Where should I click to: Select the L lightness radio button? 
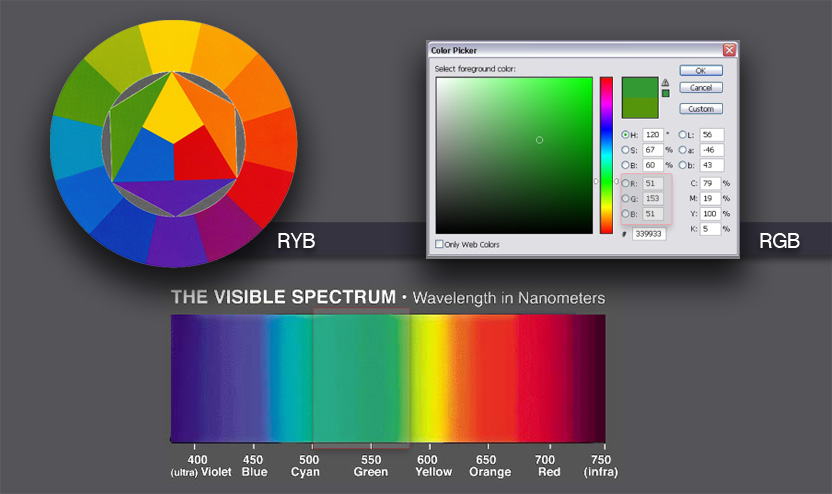click(x=683, y=134)
